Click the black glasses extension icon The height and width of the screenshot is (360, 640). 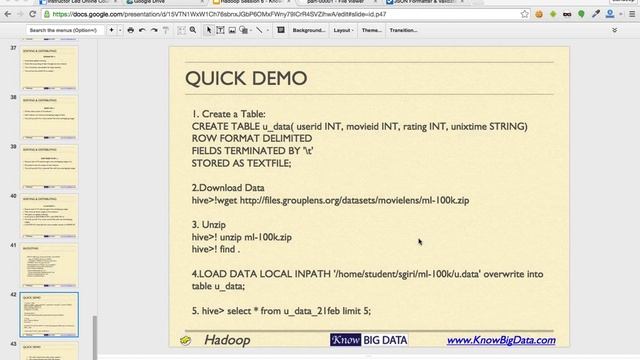[x=567, y=14]
